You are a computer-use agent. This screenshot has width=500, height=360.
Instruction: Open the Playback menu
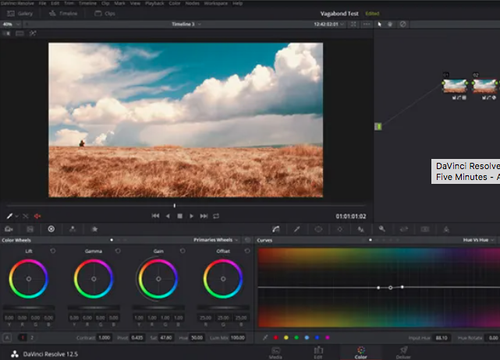(154, 3)
